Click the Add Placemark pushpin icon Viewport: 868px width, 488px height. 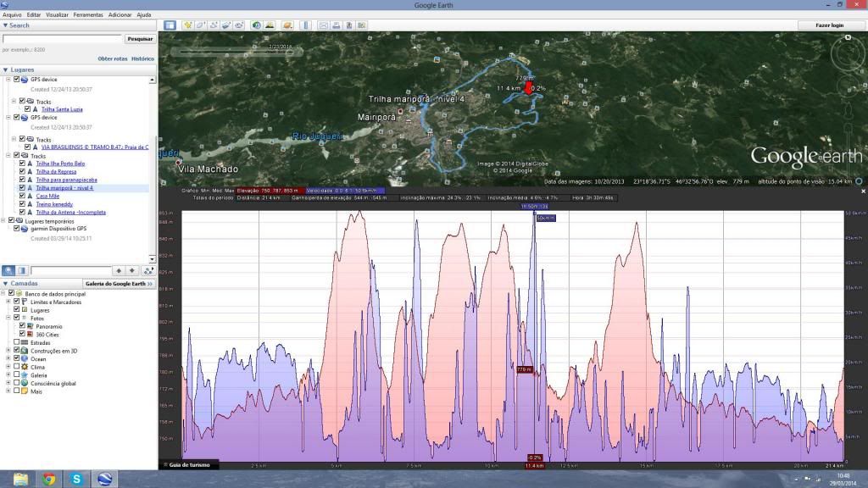[x=187, y=25]
